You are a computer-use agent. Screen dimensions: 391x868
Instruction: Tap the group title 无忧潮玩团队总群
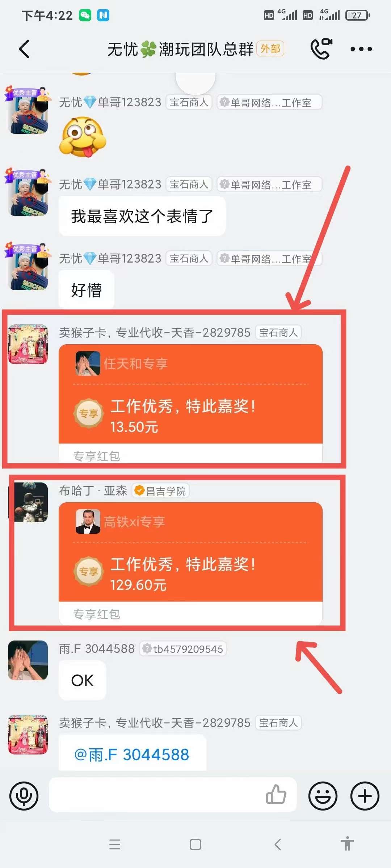point(180,49)
